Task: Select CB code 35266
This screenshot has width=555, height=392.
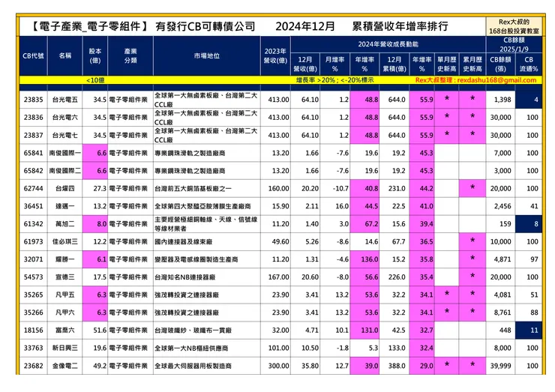Action: pos(33,313)
